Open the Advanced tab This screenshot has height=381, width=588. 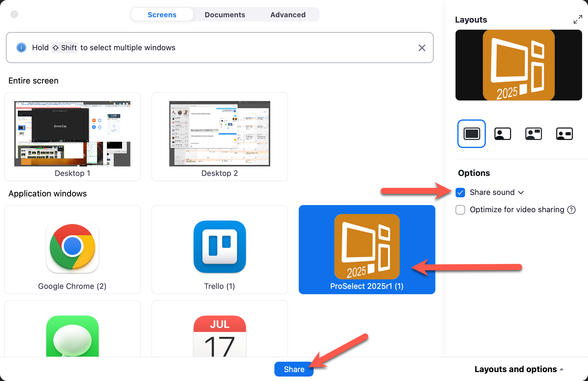[x=288, y=15]
